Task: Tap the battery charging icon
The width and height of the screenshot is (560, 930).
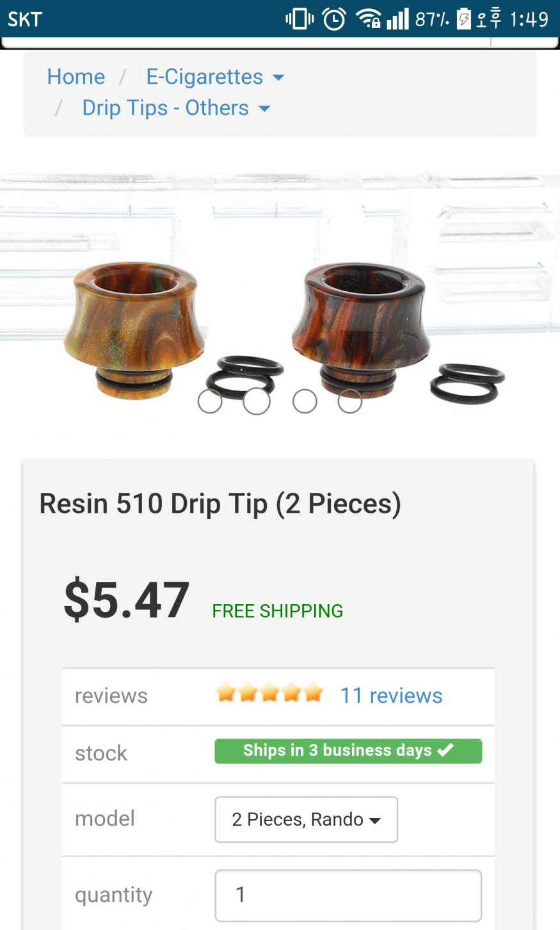Action: (x=463, y=19)
